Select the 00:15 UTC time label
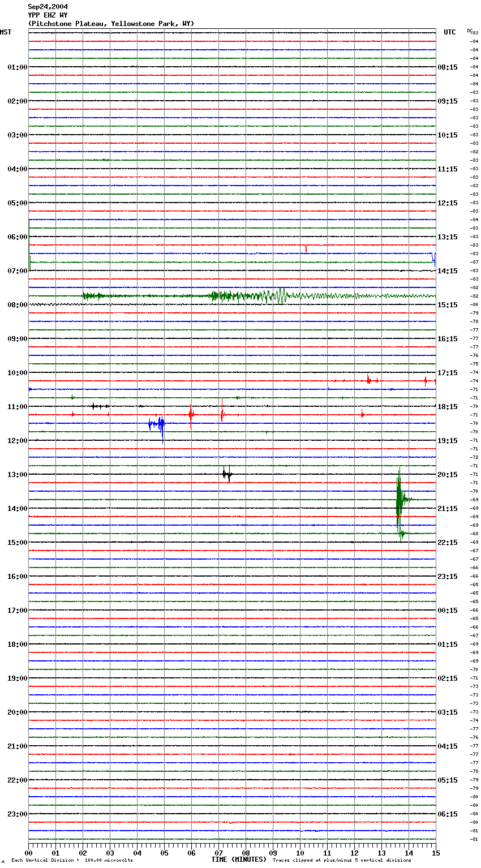Viewport: 481px width, 868px height. [x=448, y=611]
